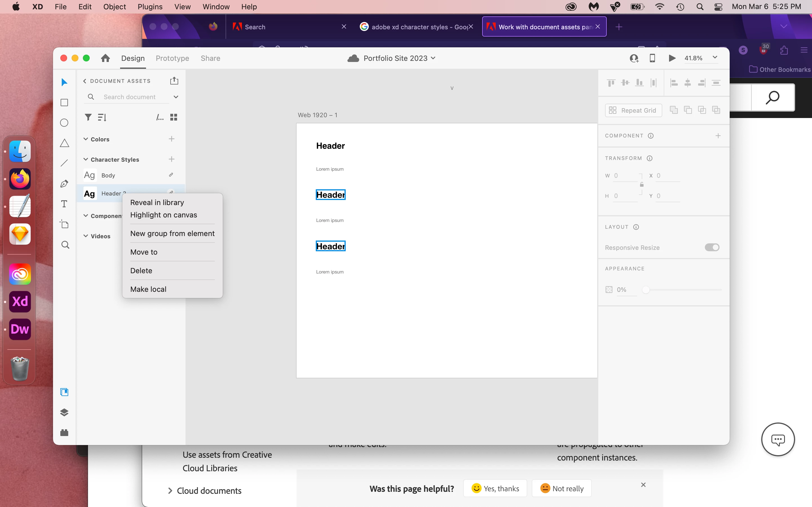Viewport: 812px width, 507px height.
Task: Click the Desktop Preview play button
Action: tap(672, 58)
